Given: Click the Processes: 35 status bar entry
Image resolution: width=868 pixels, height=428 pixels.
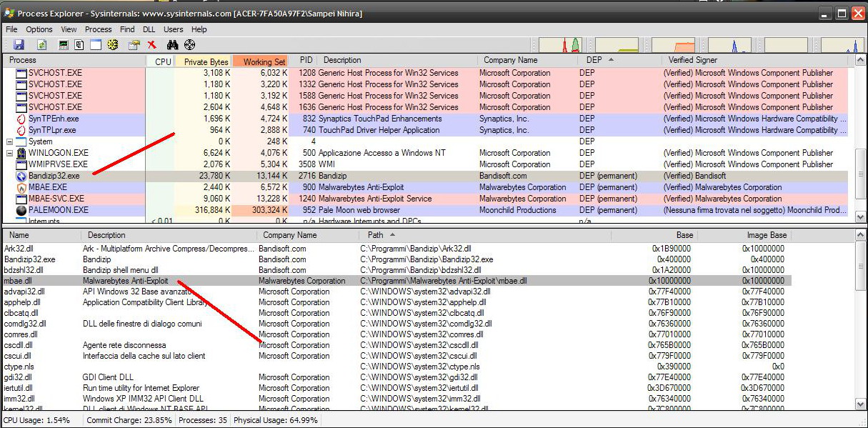Looking at the screenshot, I should (202, 420).
